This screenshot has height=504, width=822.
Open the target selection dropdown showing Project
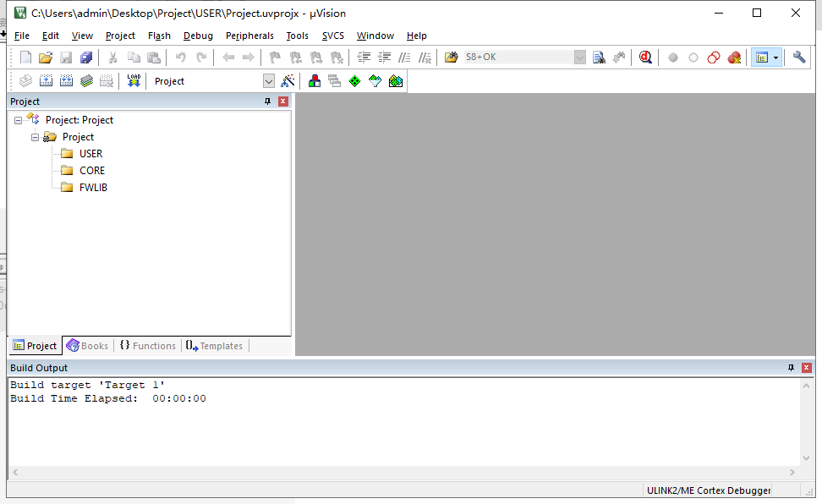tap(268, 81)
